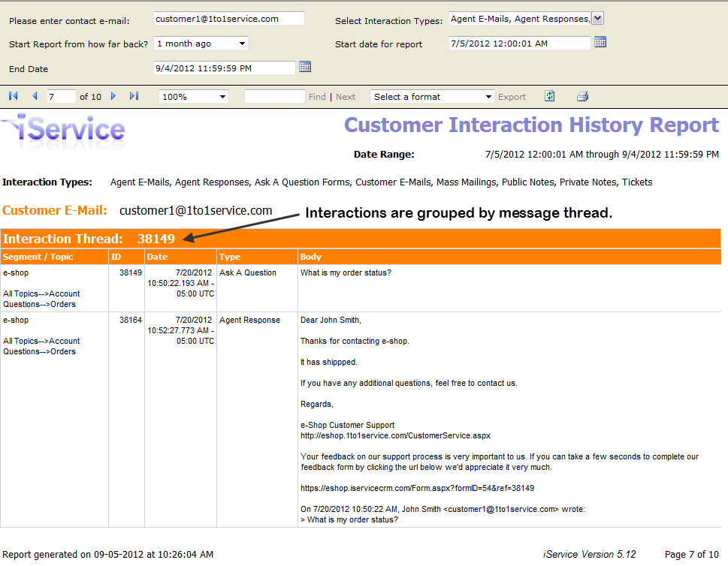
Task: Click the Export link
Action: click(x=512, y=97)
